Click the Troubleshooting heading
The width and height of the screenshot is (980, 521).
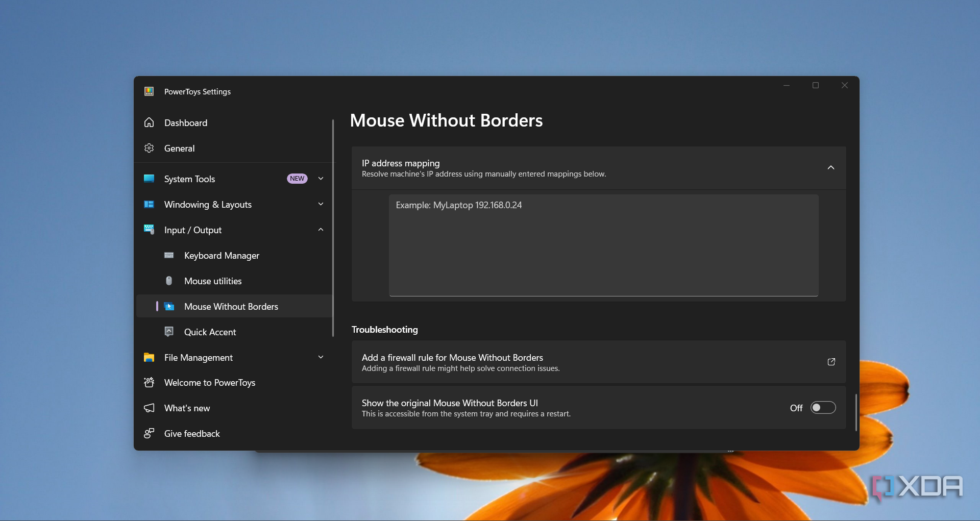coord(384,330)
